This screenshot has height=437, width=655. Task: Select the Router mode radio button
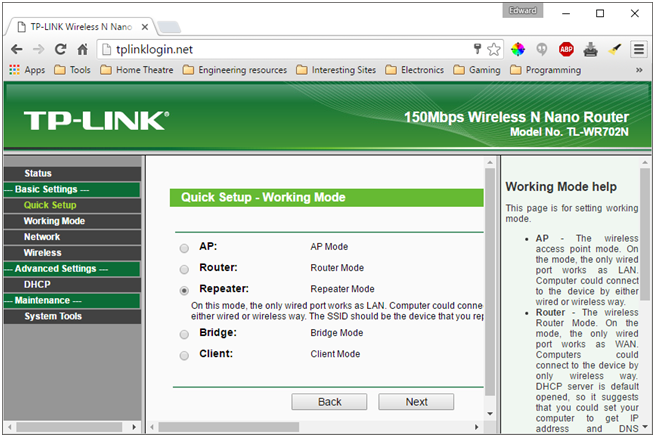pos(184,269)
